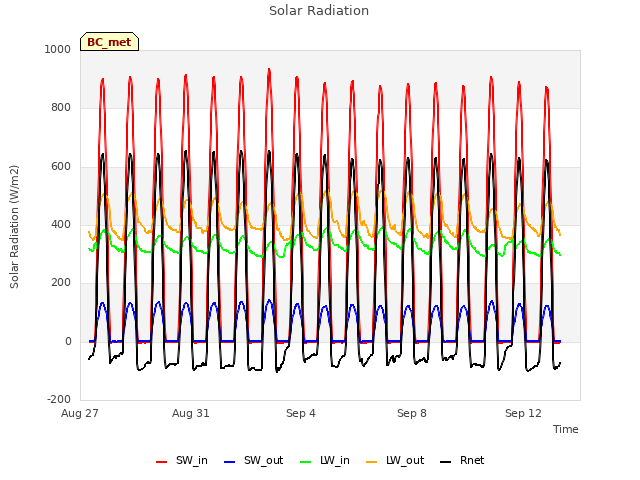Click the green LW_in legend swatch

306,462
